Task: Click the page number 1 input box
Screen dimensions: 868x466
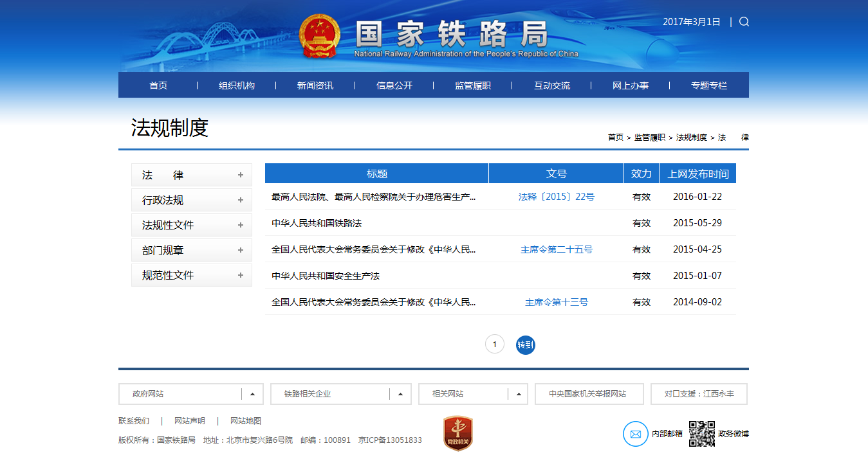Action: click(x=494, y=345)
